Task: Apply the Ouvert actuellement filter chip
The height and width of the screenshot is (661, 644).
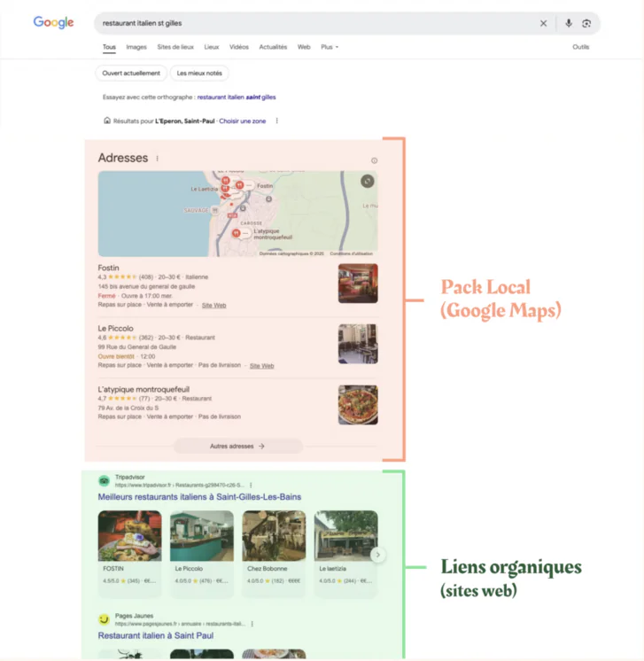Action: (x=131, y=74)
